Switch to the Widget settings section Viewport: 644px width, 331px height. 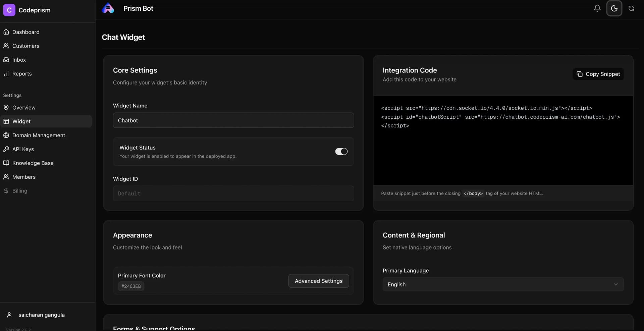(21, 121)
